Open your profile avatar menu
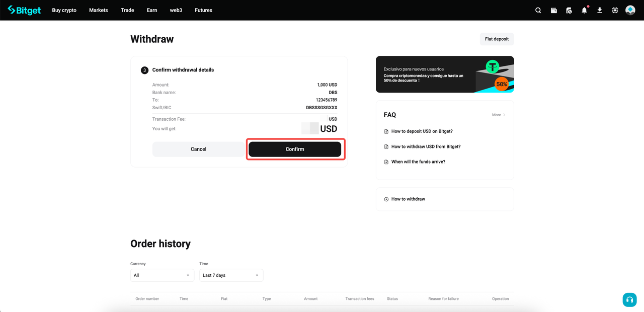Viewport: 644px width, 312px height. point(630,10)
